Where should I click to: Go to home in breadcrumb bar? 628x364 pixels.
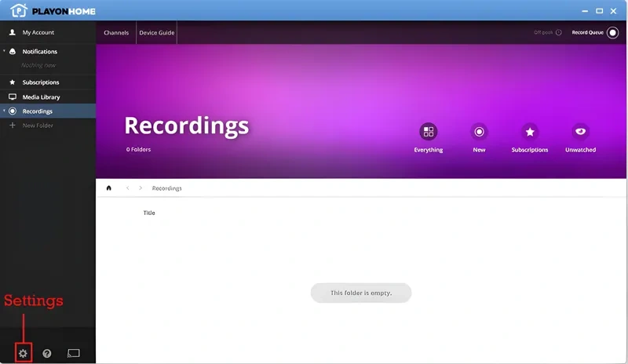click(x=108, y=187)
